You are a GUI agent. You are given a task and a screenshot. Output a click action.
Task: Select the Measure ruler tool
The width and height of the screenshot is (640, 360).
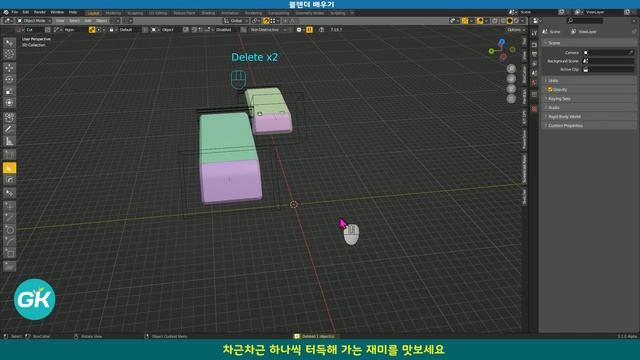[x=9, y=141]
